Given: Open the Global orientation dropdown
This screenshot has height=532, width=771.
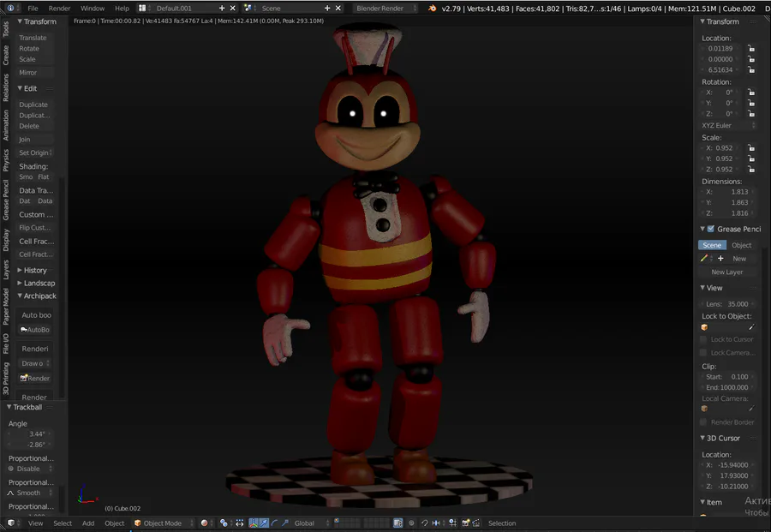Looking at the screenshot, I should (x=311, y=523).
